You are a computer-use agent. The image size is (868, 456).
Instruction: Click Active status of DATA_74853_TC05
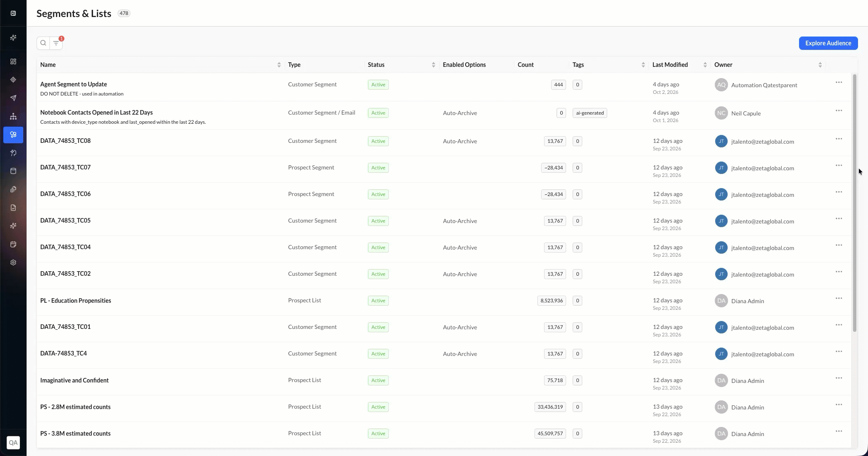click(x=378, y=221)
